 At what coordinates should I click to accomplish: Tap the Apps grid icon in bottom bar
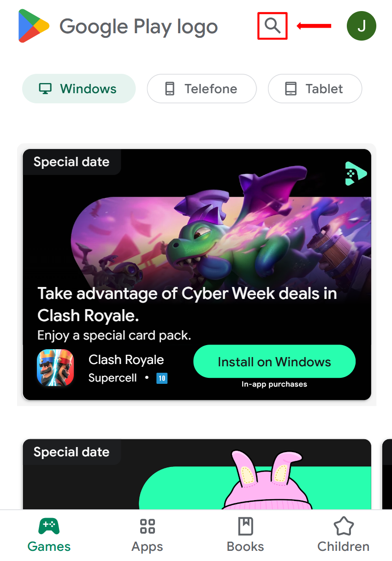147,526
